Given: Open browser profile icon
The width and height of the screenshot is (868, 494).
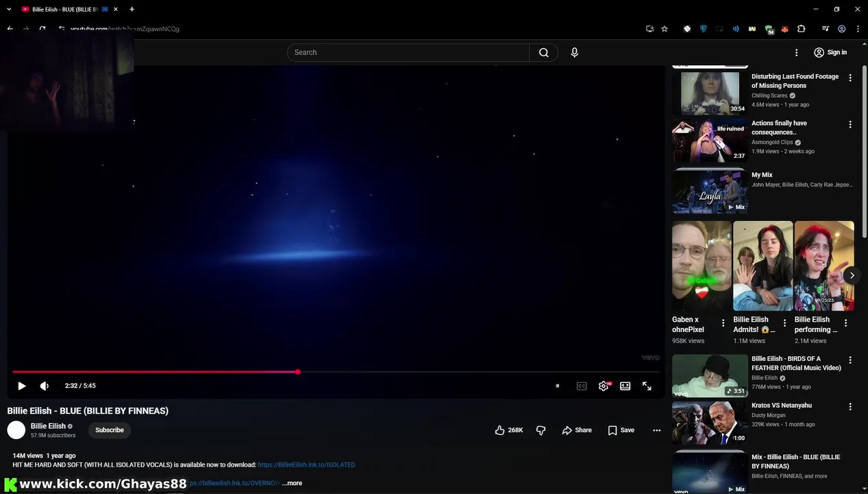Looking at the screenshot, I should tap(841, 29).
